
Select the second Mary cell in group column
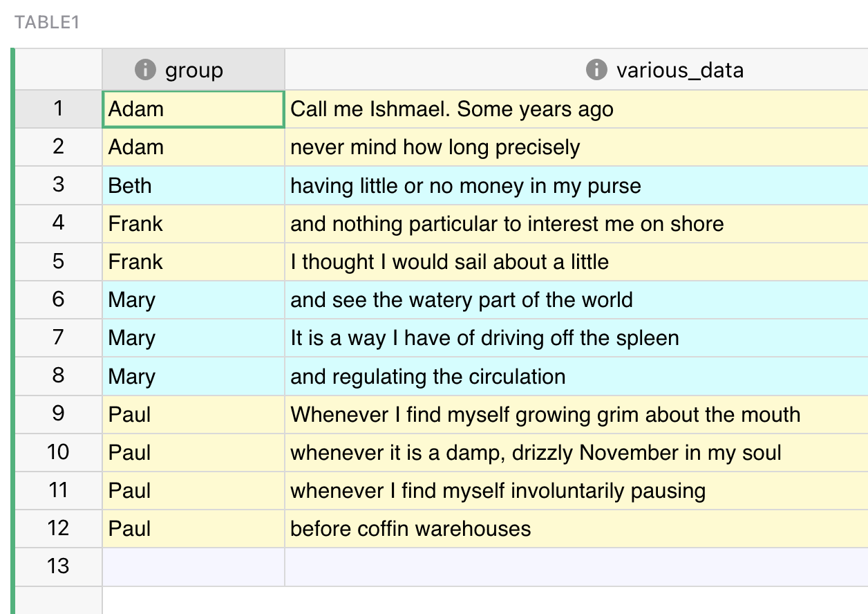click(x=194, y=337)
